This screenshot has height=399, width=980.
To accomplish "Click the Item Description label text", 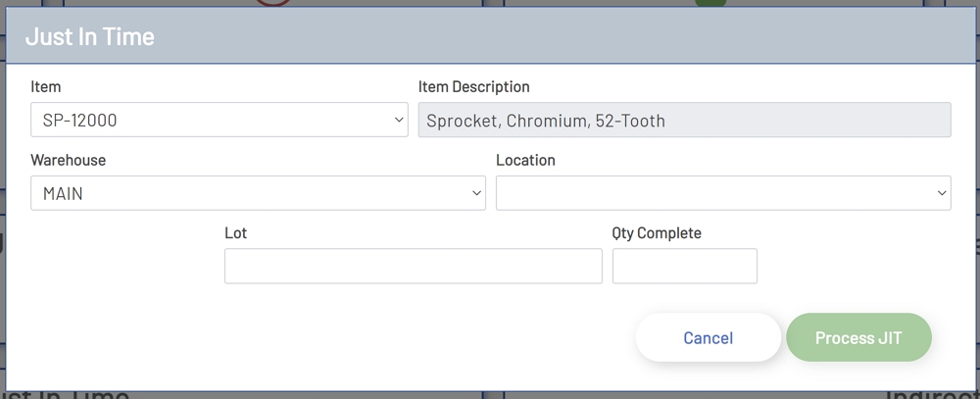I will tap(473, 87).
